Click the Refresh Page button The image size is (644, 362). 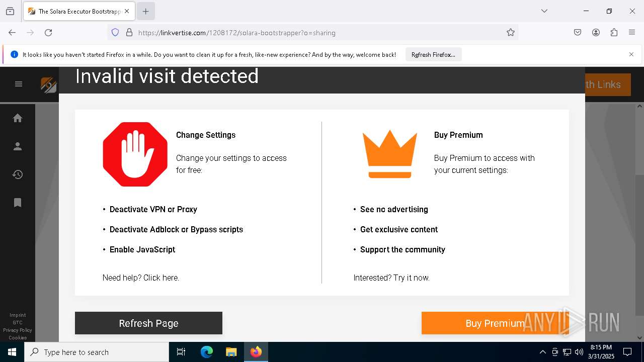click(x=148, y=323)
